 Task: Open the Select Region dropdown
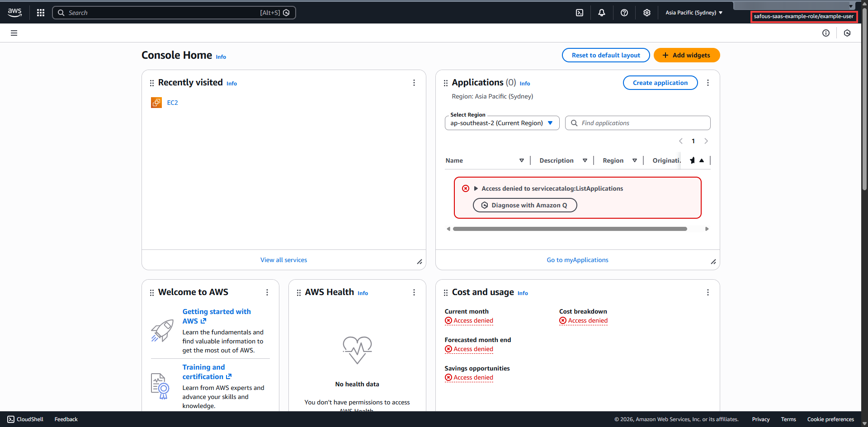502,123
